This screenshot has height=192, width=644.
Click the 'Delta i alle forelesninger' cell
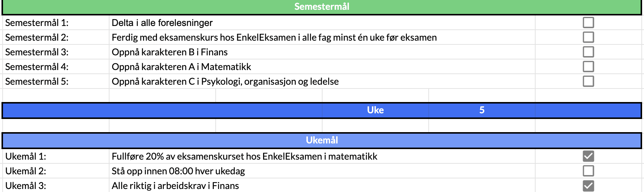pos(162,23)
